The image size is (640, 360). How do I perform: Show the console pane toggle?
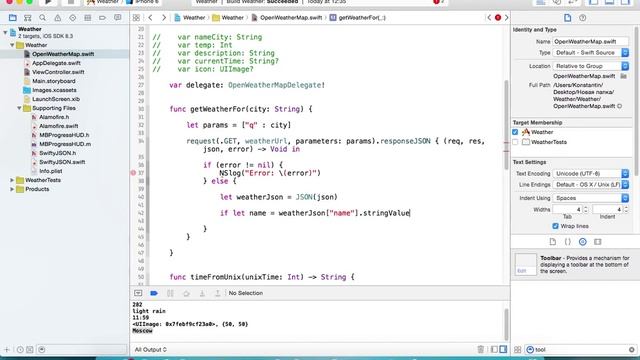click(503, 349)
